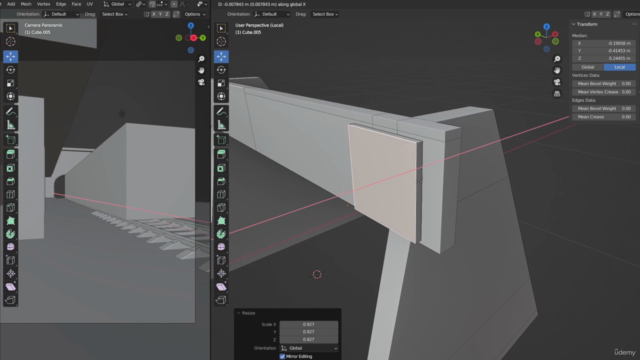Open the Add menu
640x360 pixels.
(11, 4)
